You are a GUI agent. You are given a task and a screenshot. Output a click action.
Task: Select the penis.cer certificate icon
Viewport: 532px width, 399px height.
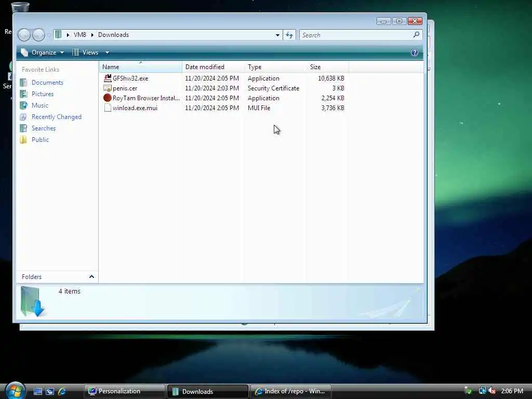[108, 88]
